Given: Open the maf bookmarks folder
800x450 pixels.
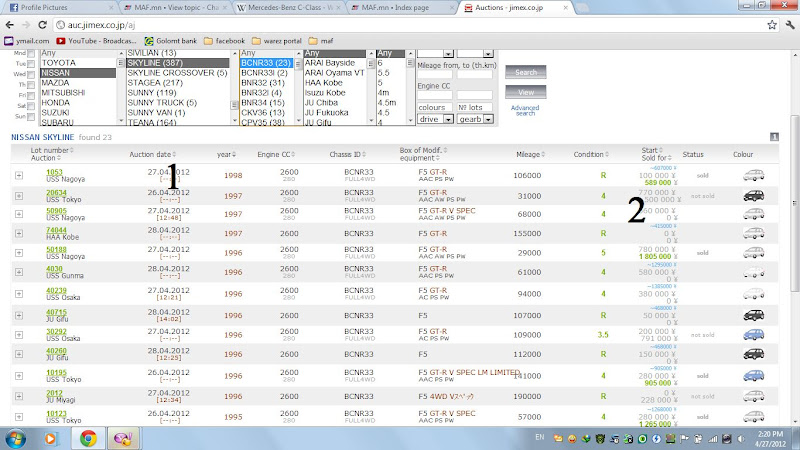Looking at the screenshot, I should click(x=321, y=41).
